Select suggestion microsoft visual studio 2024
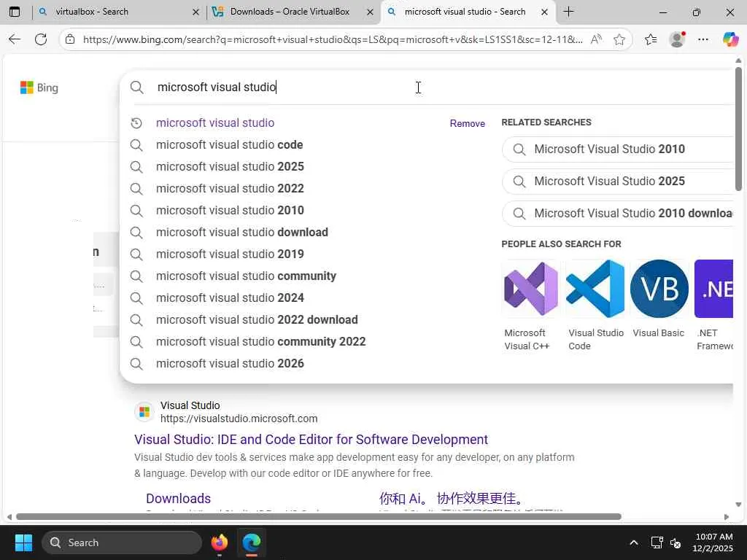 click(230, 298)
